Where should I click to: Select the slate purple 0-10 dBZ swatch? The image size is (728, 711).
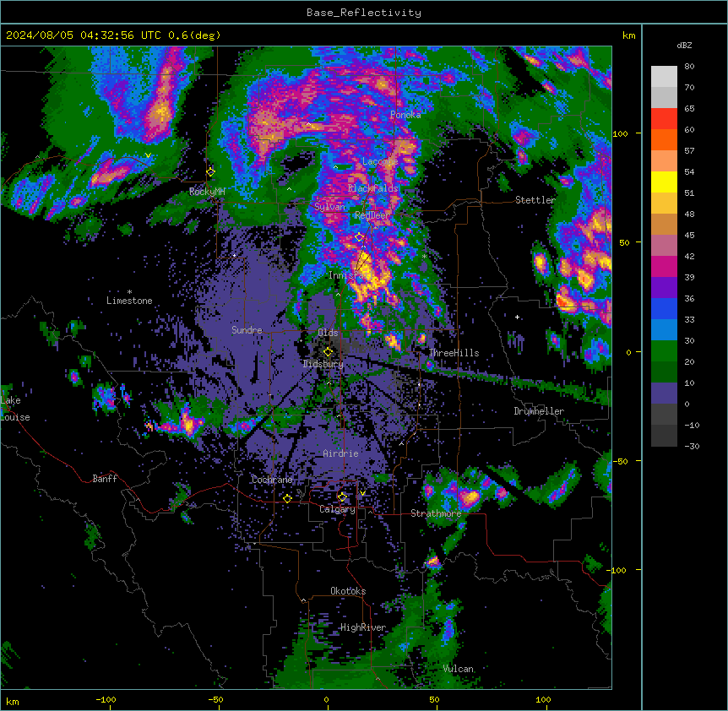pyautogui.click(x=664, y=393)
